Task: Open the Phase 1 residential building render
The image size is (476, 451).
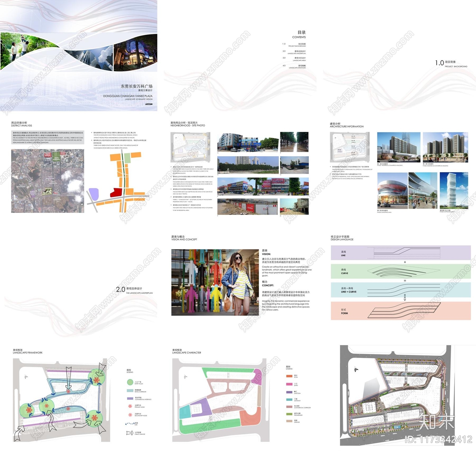Action: coord(399,147)
